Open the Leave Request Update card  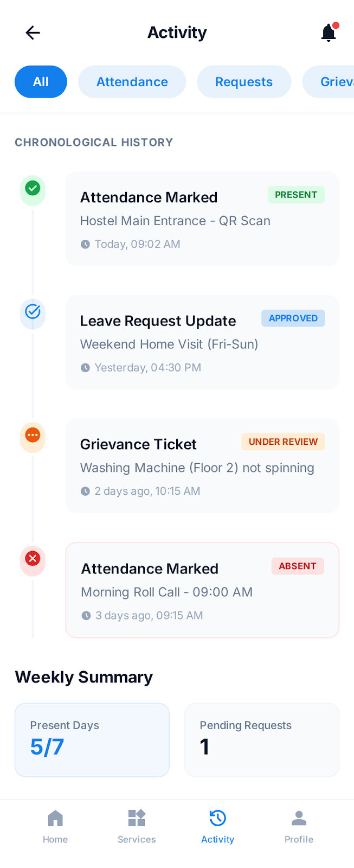202,342
